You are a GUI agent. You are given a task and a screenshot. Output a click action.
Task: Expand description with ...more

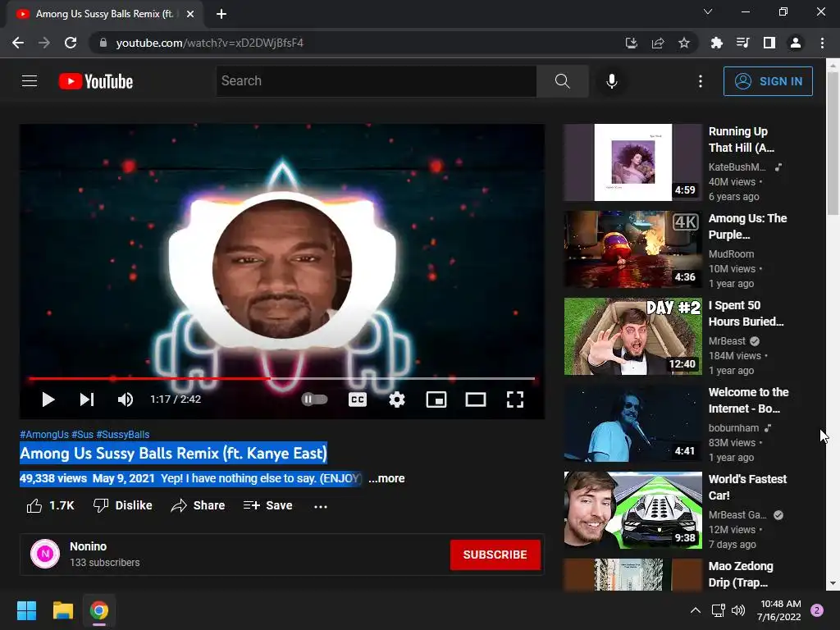point(386,478)
